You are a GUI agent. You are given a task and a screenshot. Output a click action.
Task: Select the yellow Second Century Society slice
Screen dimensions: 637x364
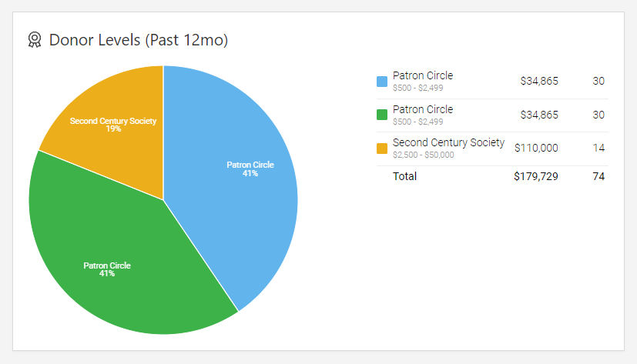pyautogui.click(x=108, y=115)
